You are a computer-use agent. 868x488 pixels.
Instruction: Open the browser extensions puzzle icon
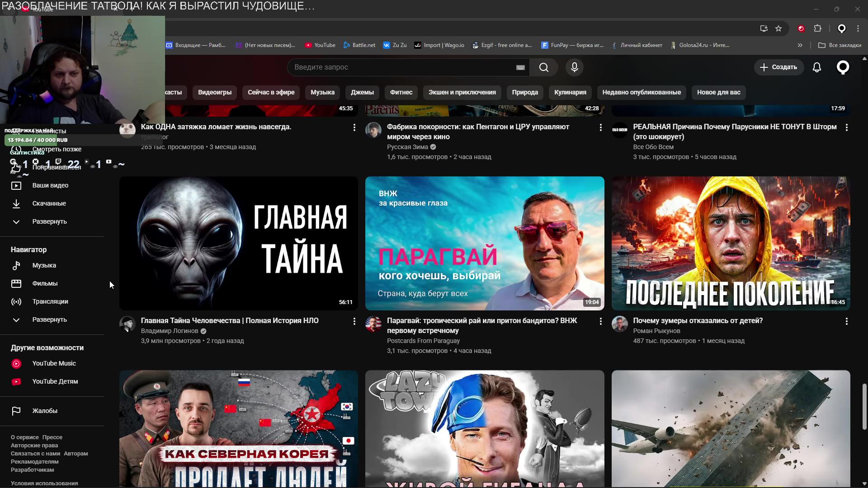817,28
